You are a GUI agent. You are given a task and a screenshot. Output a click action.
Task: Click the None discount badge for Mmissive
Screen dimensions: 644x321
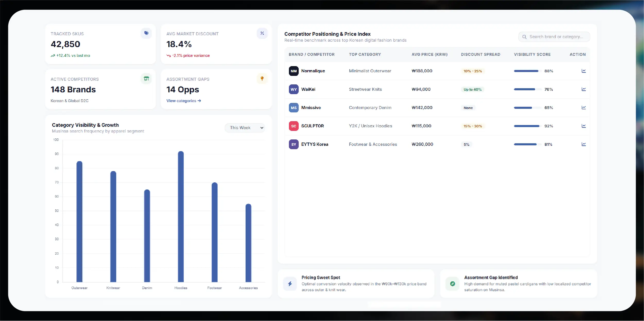[x=468, y=108]
